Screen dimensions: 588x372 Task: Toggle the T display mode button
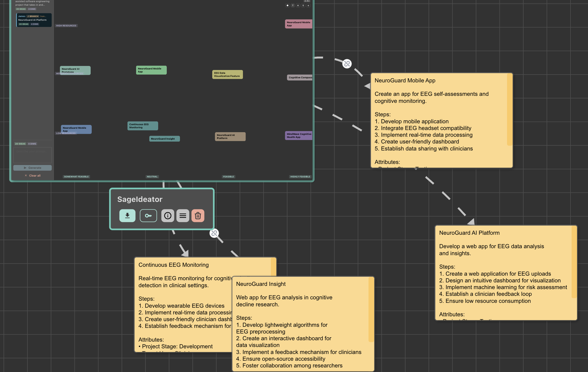tap(293, 5)
